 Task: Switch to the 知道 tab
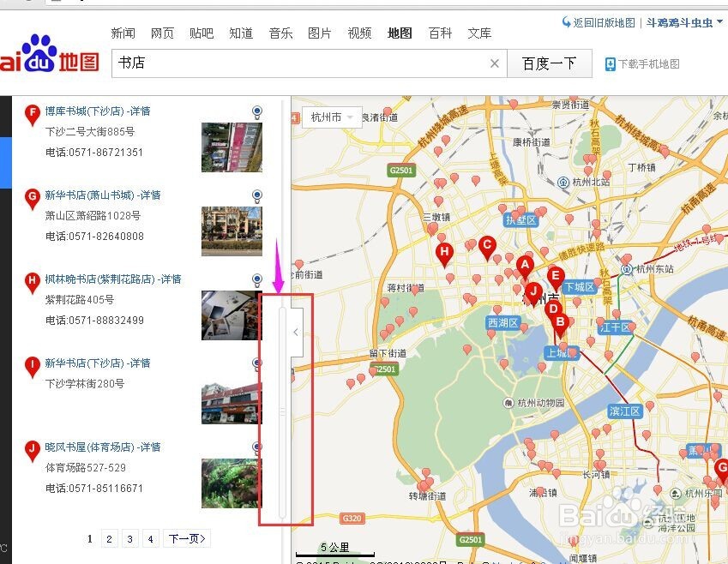click(x=241, y=33)
